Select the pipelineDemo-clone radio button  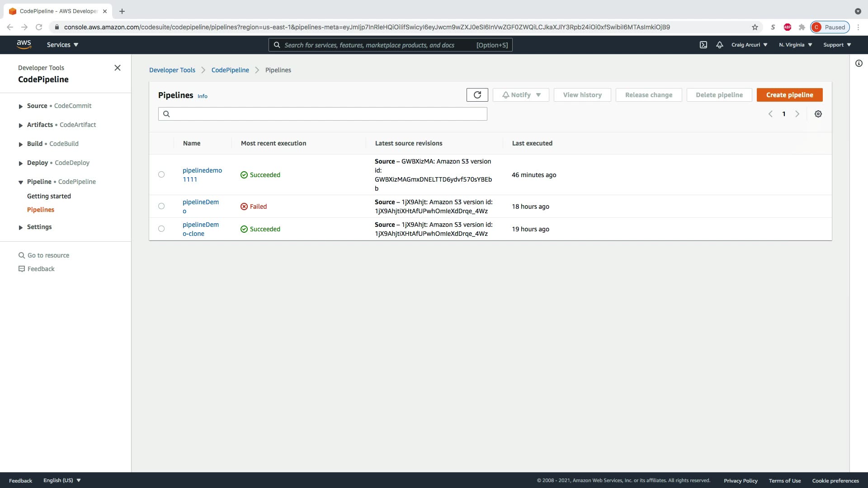coord(161,229)
